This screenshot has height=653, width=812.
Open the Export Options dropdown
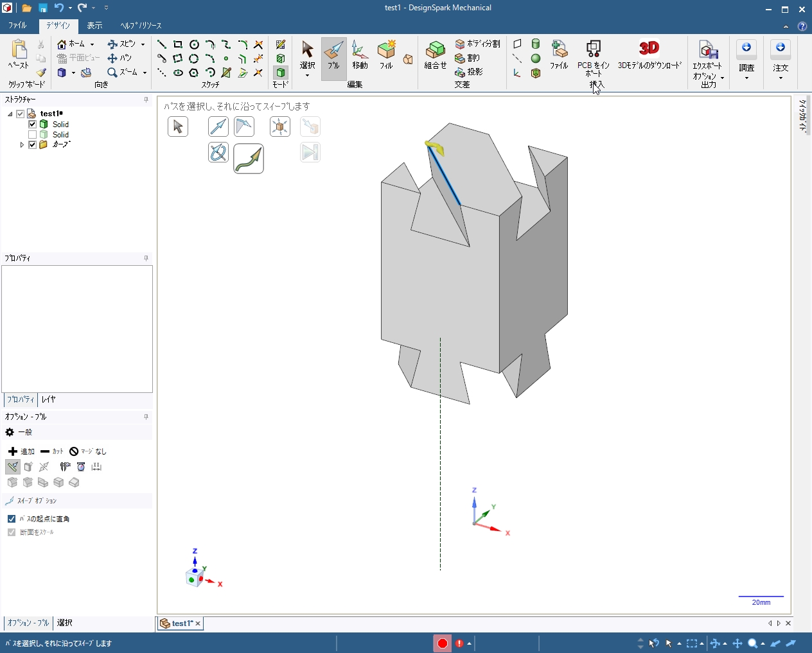pyautogui.click(x=722, y=78)
